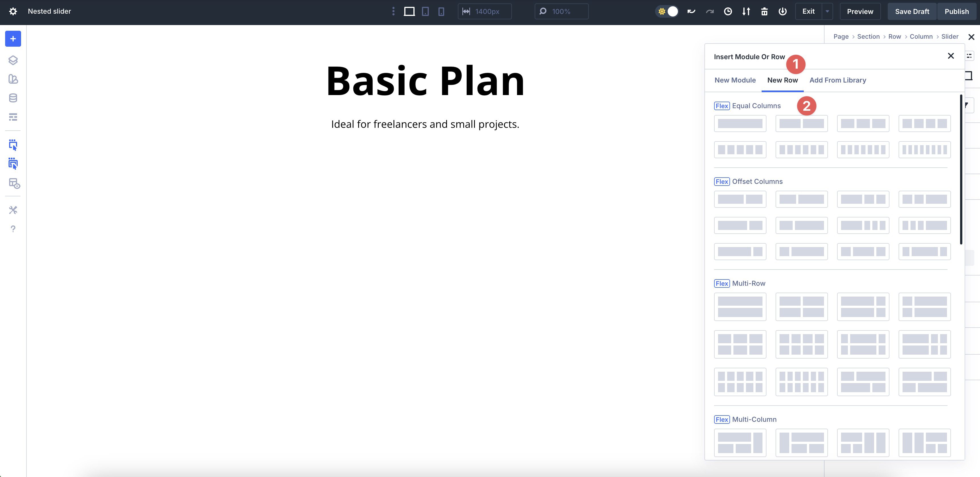Viewport: 980px width, 477px height.
Task: Open the tools wrench icon in sidebar
Action: 13,210
